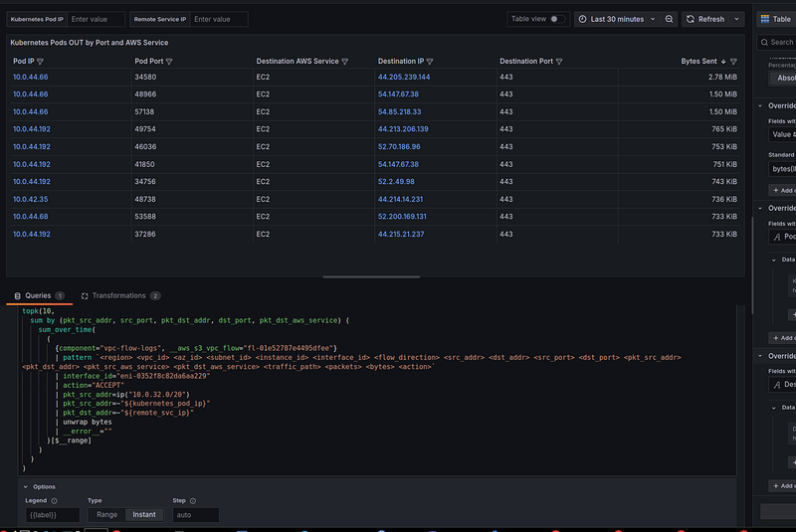This screenshot has height=532, width=796.
Task: Filter the Destination Port column
Action: 559,62
